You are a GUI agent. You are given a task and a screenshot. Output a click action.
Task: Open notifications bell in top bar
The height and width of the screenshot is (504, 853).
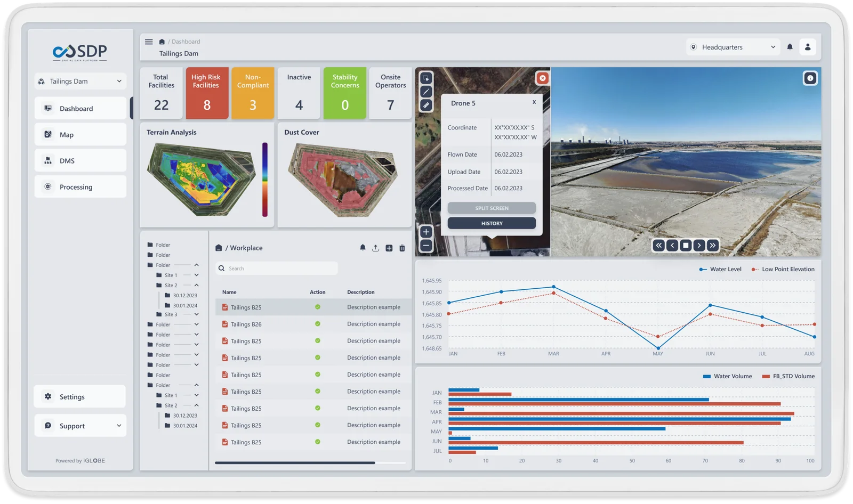pos(790,47)
